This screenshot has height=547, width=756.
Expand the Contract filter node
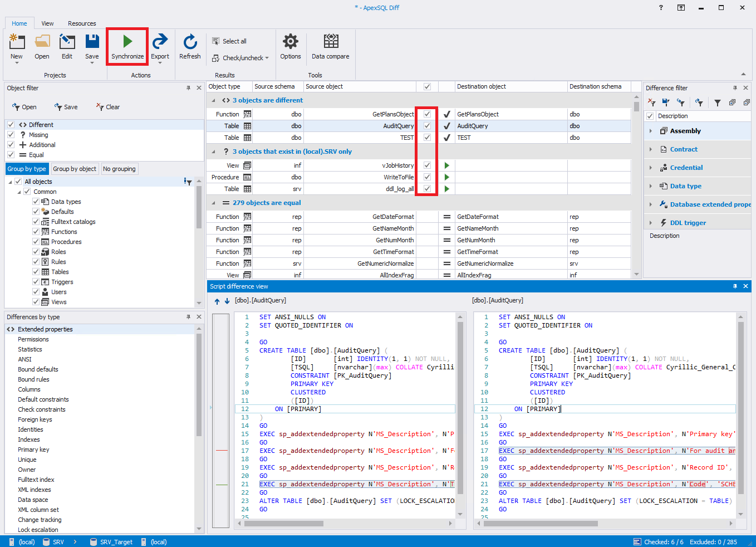pos(651,149)
